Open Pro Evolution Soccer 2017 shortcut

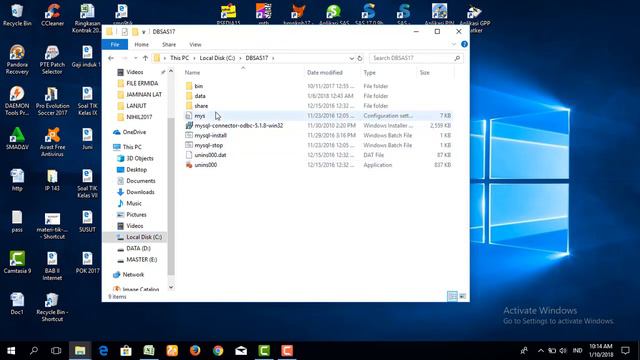[52, 101]
